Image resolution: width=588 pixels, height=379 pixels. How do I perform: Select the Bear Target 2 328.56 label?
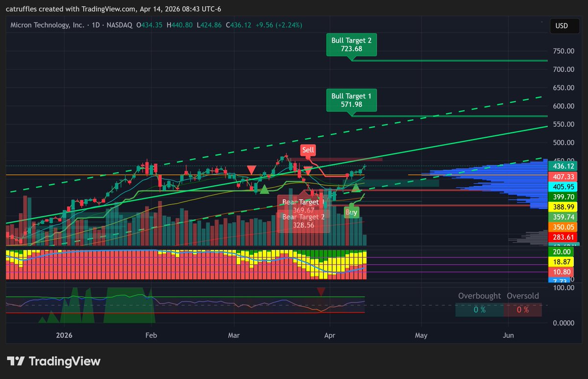[304, 221]
